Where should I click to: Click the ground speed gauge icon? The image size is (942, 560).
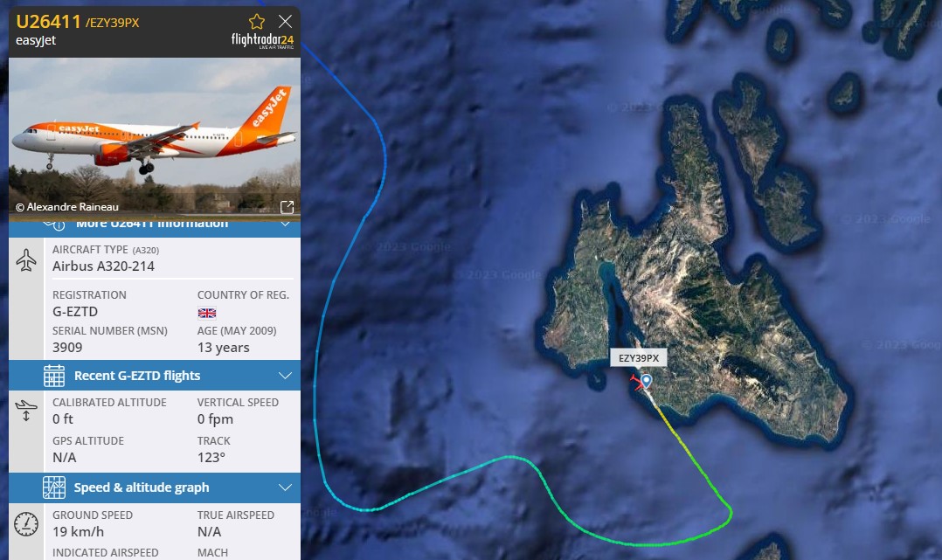pyautogui.click(x=26, y=524)
